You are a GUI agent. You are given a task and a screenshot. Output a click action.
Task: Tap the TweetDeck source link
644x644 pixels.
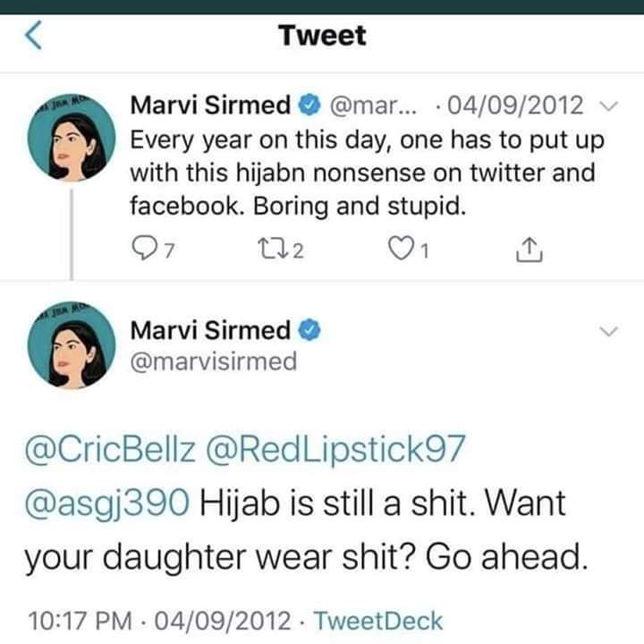pos(379,620)
